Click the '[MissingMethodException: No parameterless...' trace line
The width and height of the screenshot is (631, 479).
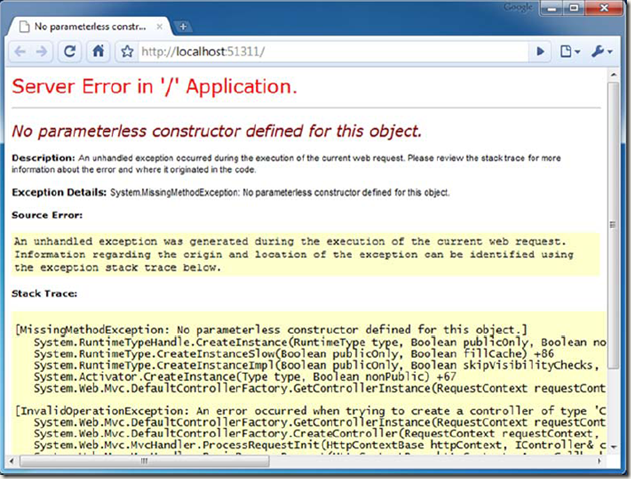pyautogui.click(x=271, y=330)
